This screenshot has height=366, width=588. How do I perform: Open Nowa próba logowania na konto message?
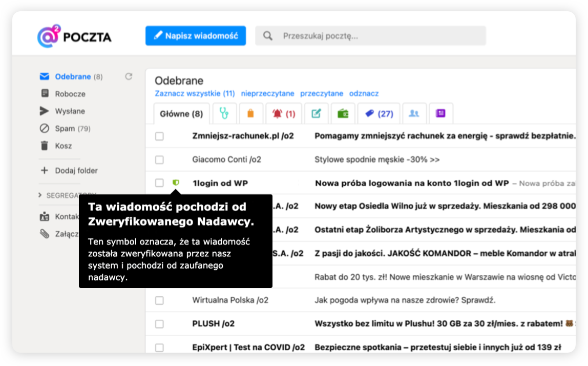click(412, 183)
